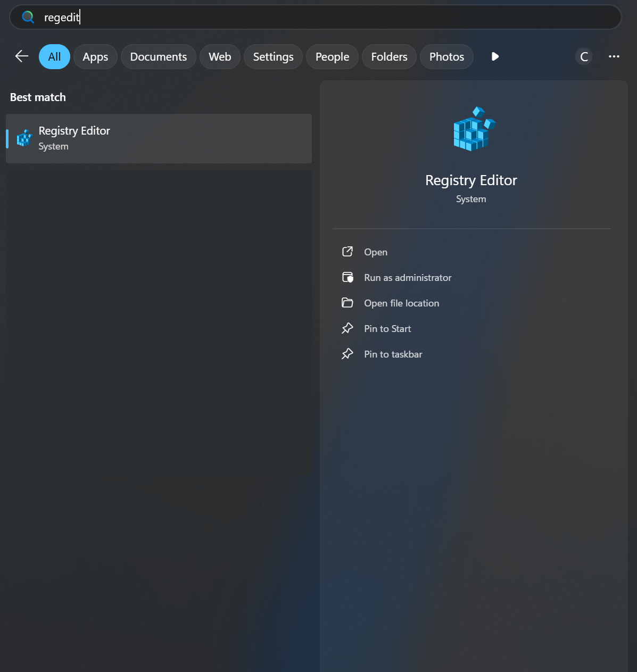
Task: Click the Run as administrator shield icon
Action: point(348,277)
